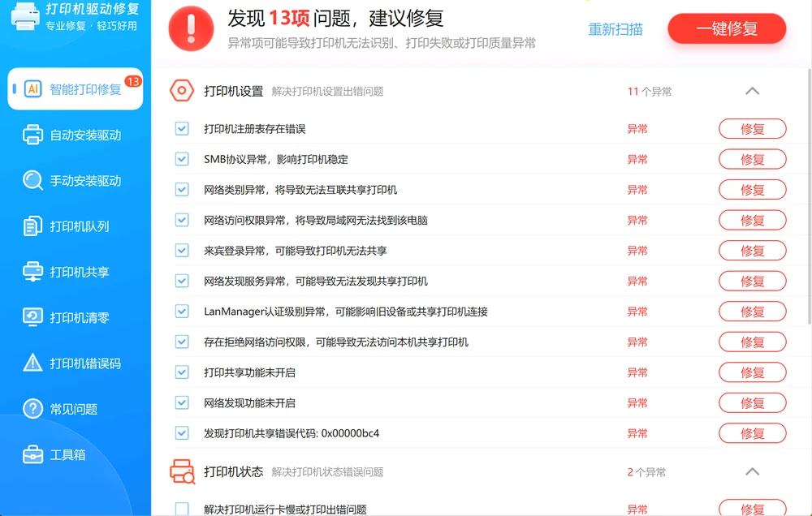The height and width of the screenshot is (516, 812).
Task: Uncheck the SMB协议异常 checkbox
Action: pyautogui.click(x=182, y=159)
